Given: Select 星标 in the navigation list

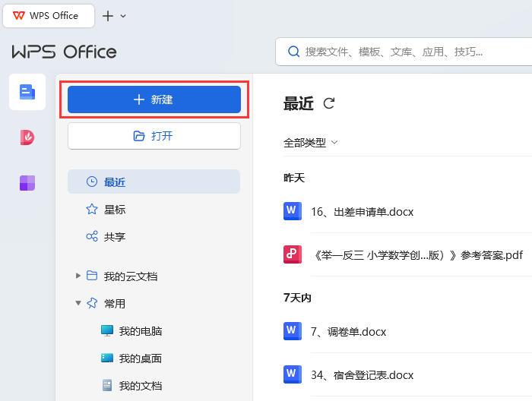Looking at the screenshot, I should coord(114,209).
